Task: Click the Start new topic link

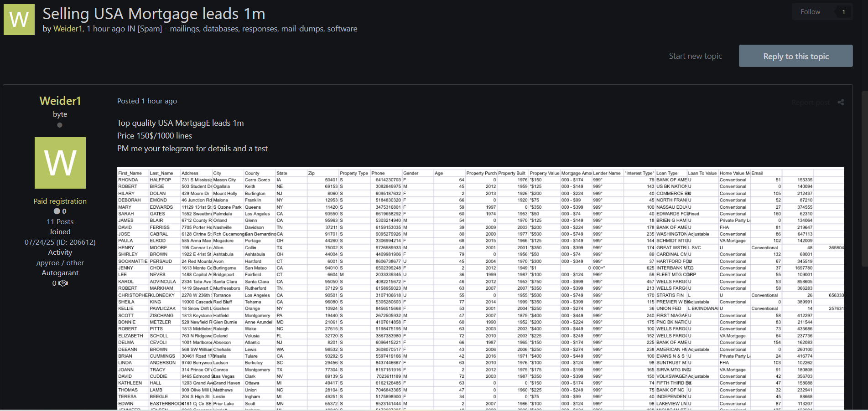Action: [x=695, y=56]
